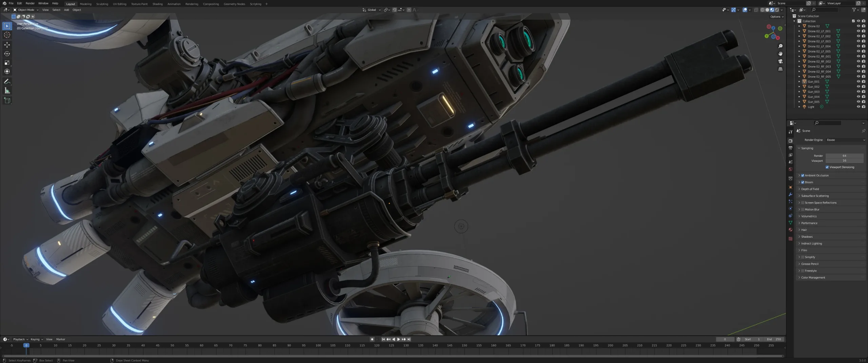Uncheck the Bloom effect
This screenshot has height=363, width=868.
coord(803,182)
